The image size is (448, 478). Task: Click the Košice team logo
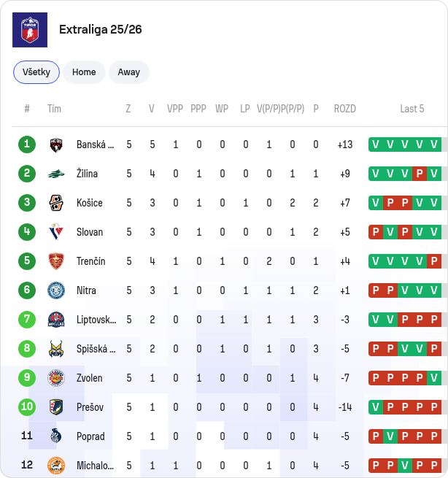tap(56, 203)
